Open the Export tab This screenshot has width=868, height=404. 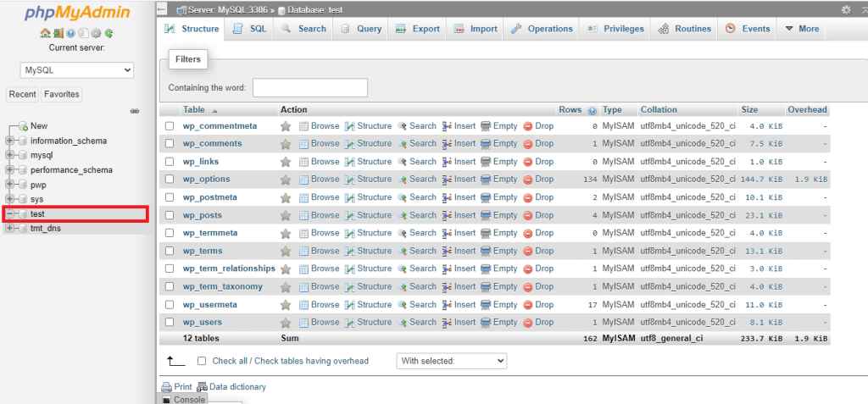418,29
